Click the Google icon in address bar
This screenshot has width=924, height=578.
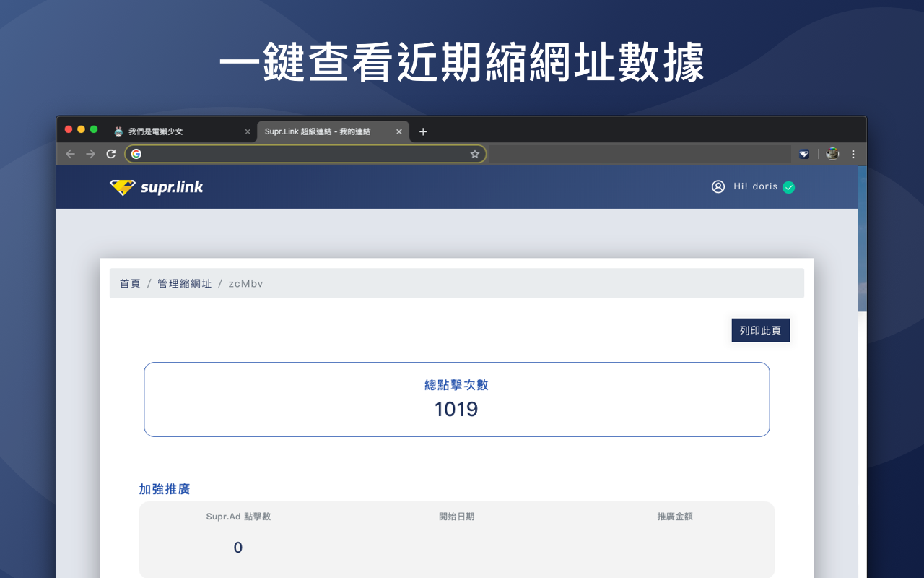click(136, 154)
